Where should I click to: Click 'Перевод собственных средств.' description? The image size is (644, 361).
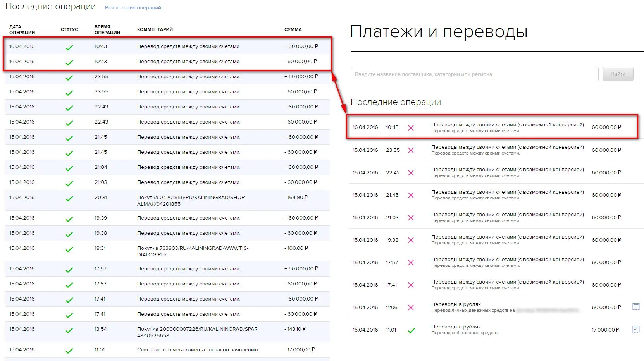pos(465,333)
